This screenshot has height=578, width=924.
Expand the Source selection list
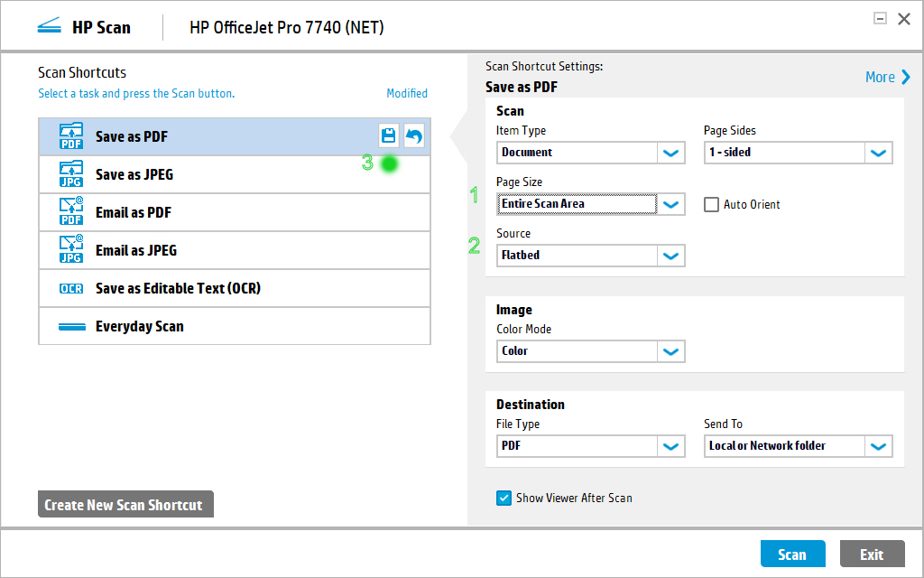670,256
